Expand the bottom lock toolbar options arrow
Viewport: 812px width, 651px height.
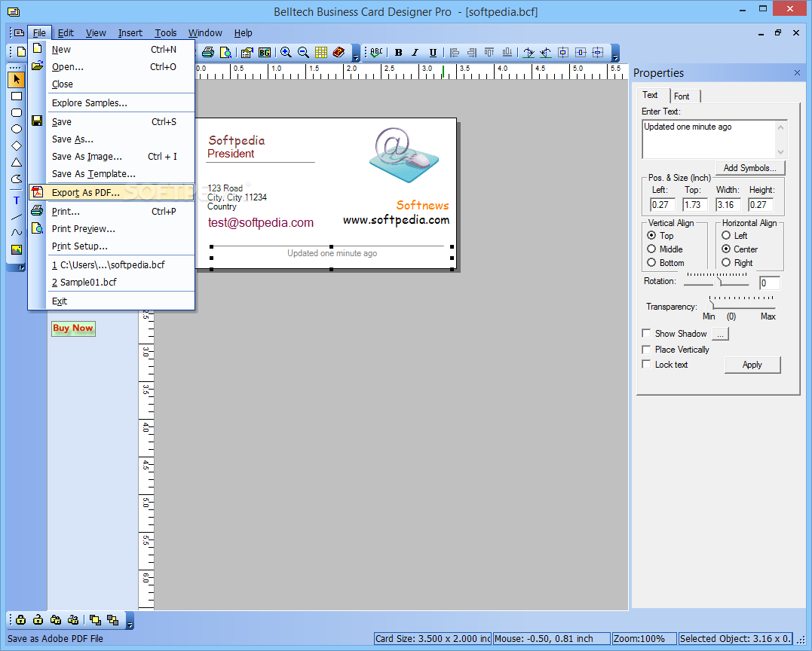click(x=130, y=620)
